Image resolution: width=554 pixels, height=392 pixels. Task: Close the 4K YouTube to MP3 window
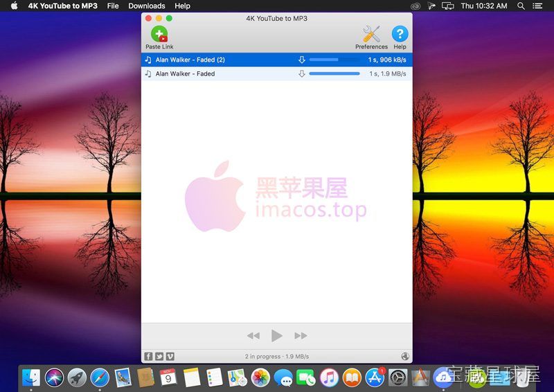(149, 19)
